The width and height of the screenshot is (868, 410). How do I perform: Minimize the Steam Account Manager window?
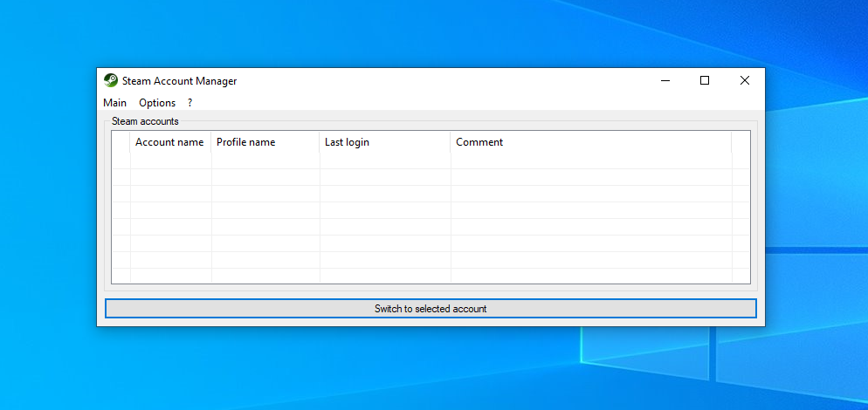coord(665,81)
